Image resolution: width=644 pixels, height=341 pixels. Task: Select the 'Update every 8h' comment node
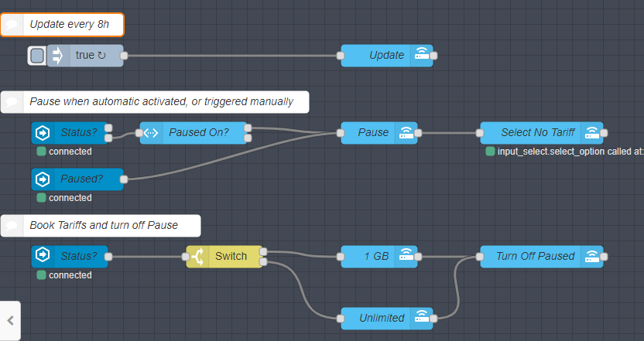click(x=62, y=25)
